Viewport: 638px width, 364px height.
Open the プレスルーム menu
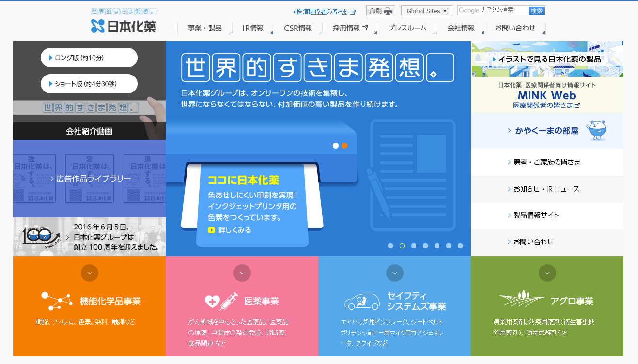(x=407, y=28)
